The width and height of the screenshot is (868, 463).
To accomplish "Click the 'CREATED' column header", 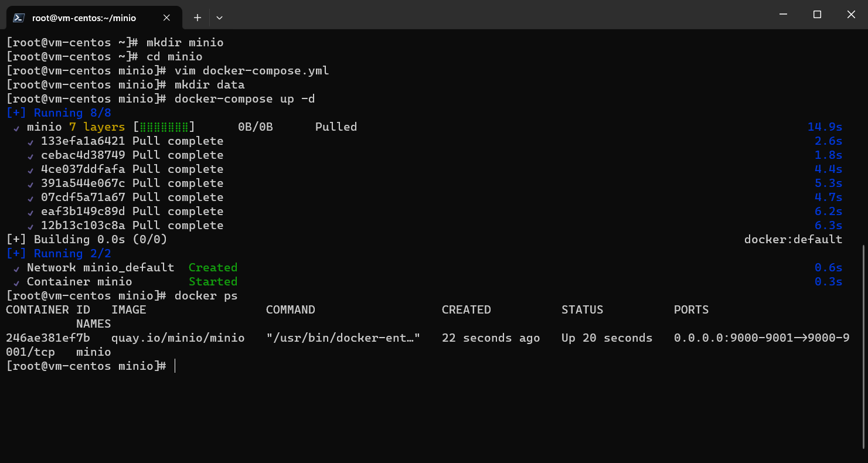I will pyautogui.click(x=467, y=310).
